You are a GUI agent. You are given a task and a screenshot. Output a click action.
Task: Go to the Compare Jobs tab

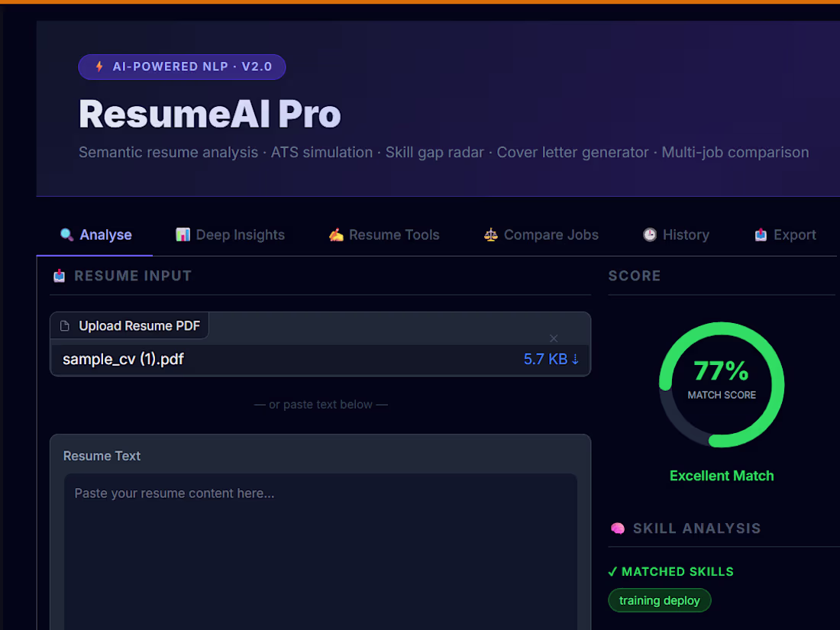[x=541, y=234]
